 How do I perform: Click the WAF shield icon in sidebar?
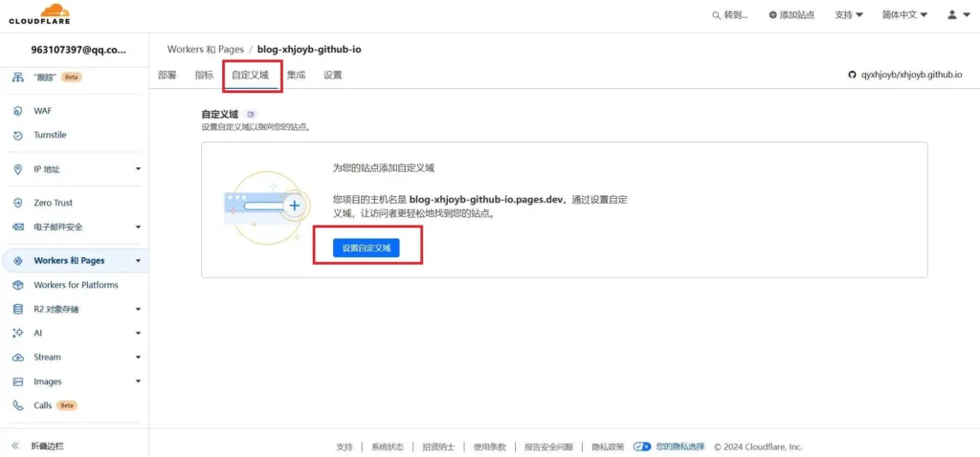[17, 111]
